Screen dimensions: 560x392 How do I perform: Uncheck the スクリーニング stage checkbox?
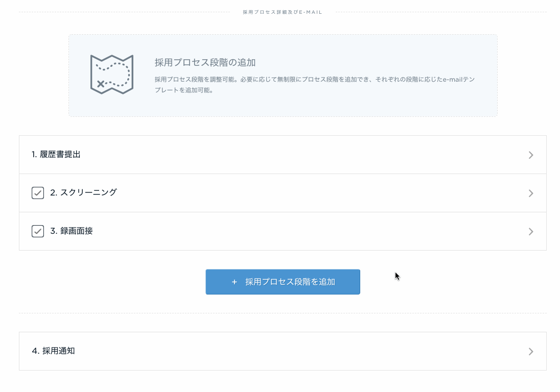tap(38, 193)
